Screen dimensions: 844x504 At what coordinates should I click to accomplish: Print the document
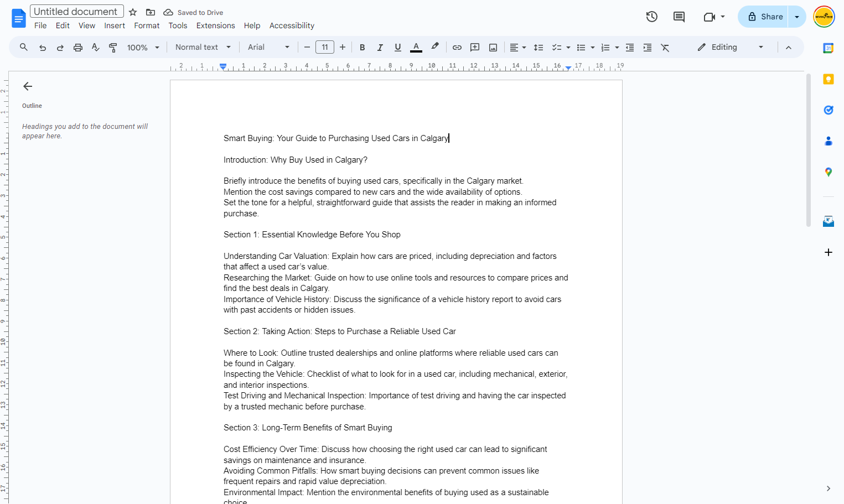(78, 48)
